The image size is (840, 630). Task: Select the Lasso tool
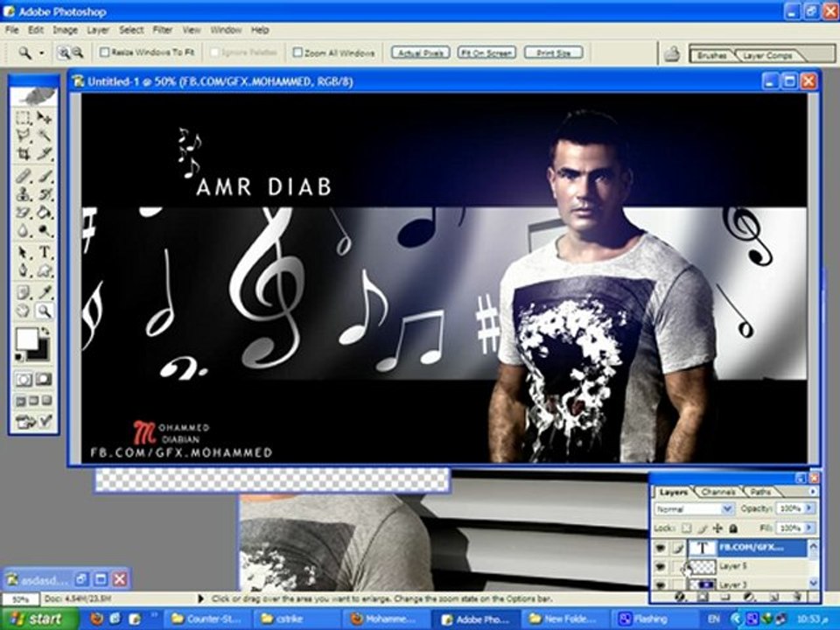point(23,135)
